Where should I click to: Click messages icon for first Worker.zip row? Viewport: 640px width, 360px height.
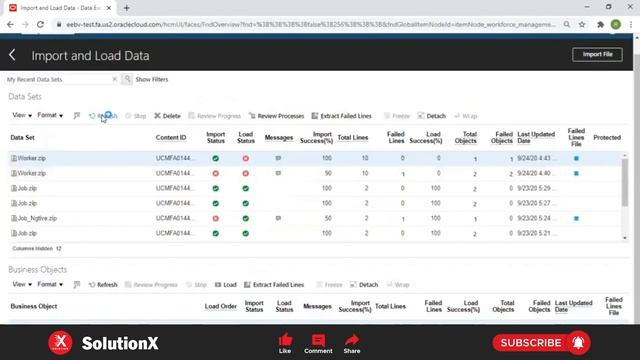coord(278,158)
